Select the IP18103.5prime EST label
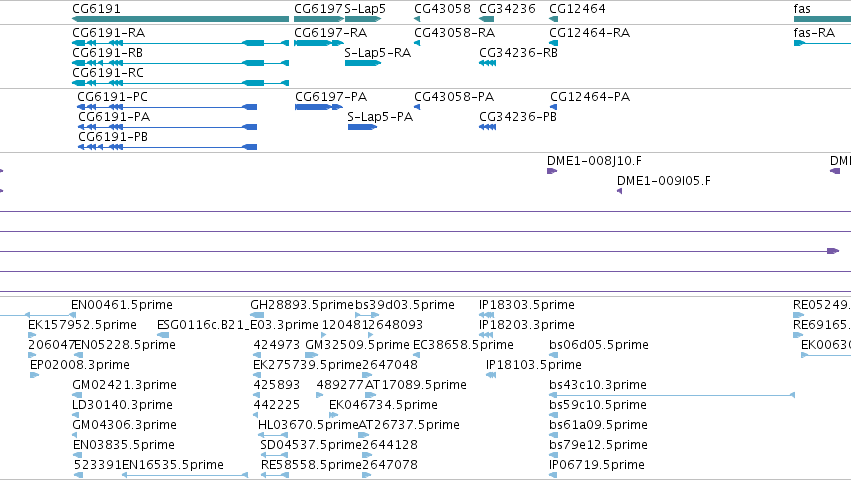This screenshot has width=851, height=480. coord(534,365)
